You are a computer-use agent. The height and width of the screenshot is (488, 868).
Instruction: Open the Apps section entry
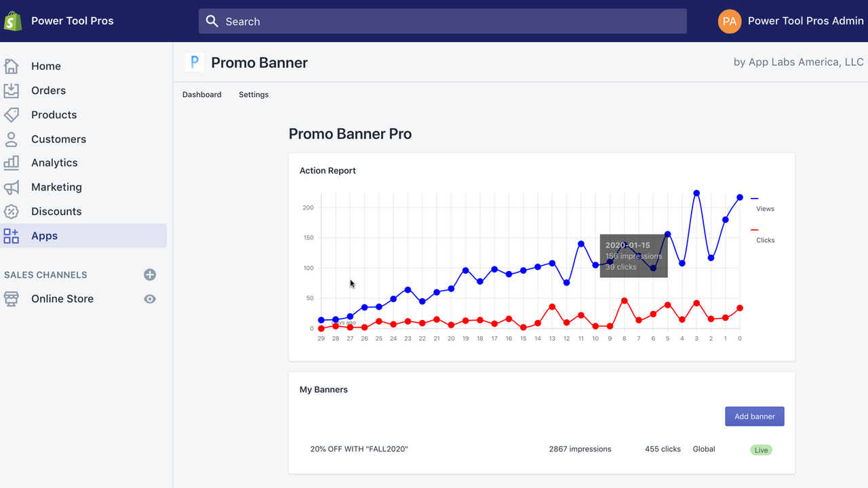click(44, 236)
